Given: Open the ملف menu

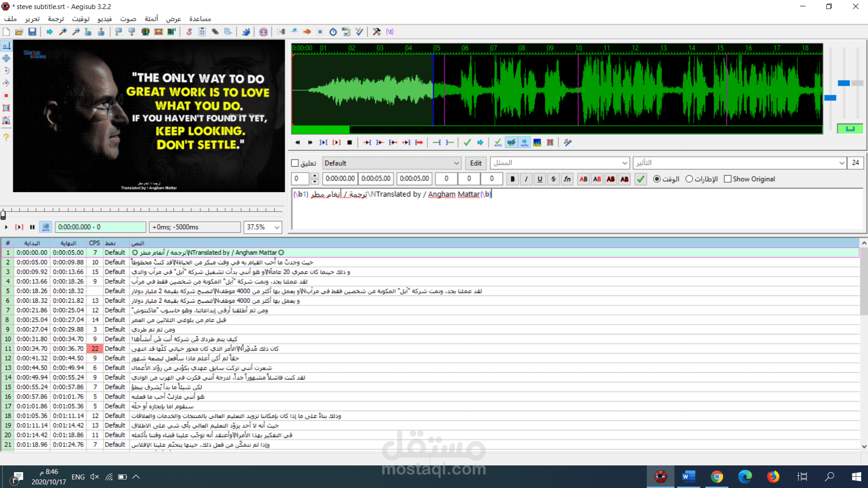Looking at the screenshot, I should tap(10, 19).
